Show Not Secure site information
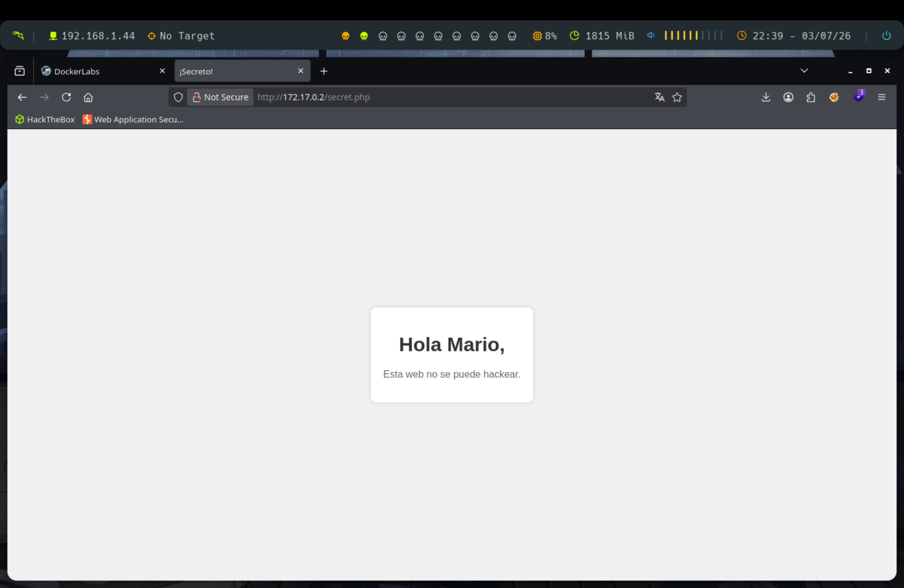This screenshot has height=588, width=904. tap(220, 97)
